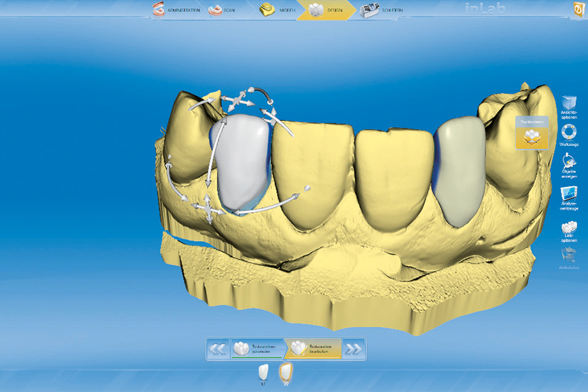This screenshot has height=392, width=588.
Task: Go back with double-left arrow button
Action: click(219, 349)
